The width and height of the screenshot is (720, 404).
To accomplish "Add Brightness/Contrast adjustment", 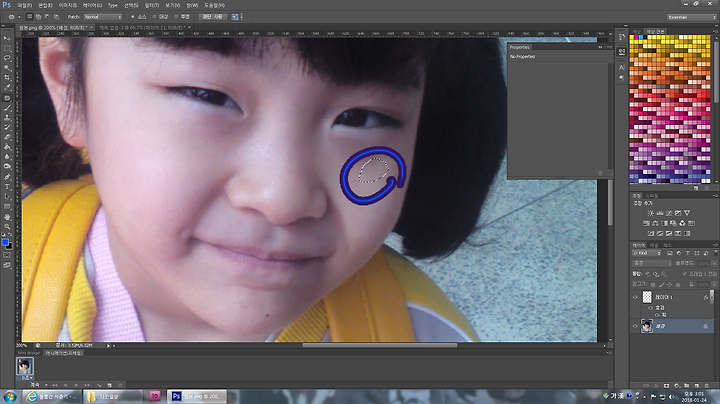I will pos(651,213).
